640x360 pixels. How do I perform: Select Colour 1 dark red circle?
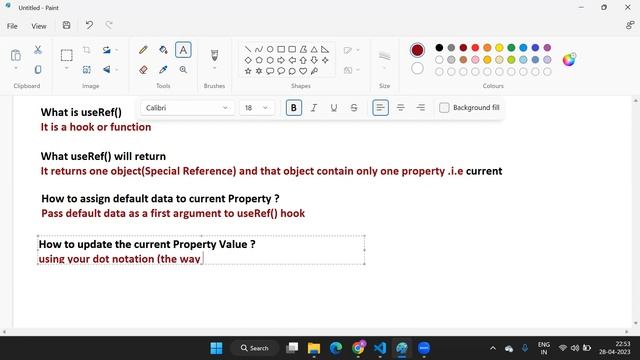(417, 50)
